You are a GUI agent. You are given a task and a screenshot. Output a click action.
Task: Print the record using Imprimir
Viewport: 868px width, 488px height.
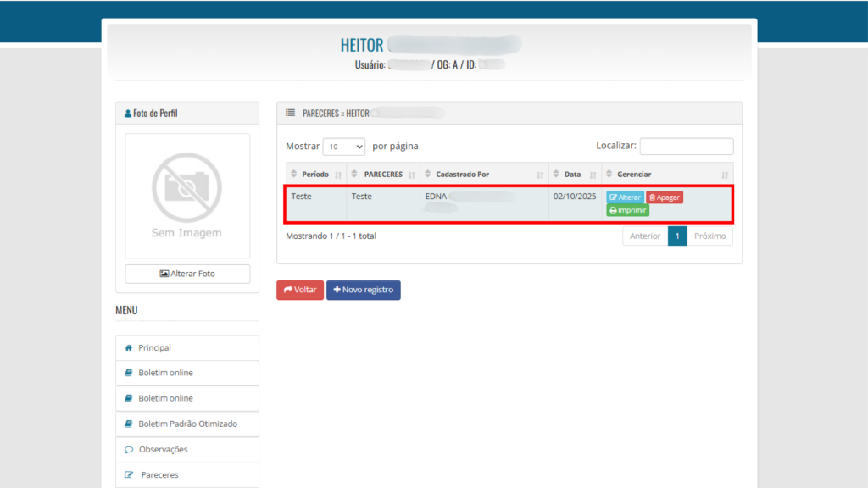pyautogui.click(x=627, y=210)
